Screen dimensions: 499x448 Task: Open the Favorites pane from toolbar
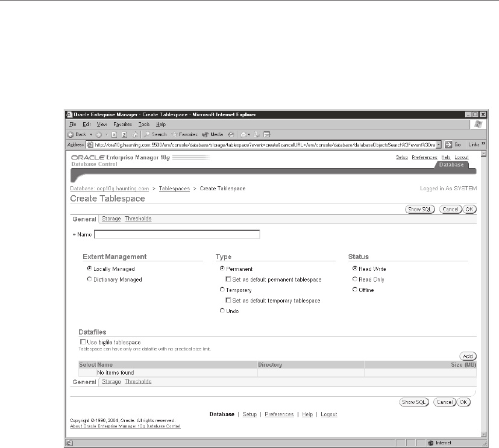tap(184, 134)
